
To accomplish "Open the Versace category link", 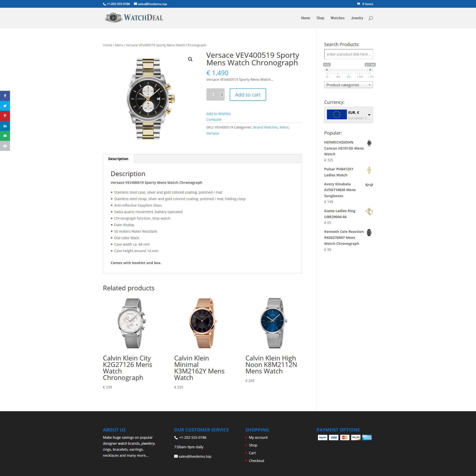I will (x=213, y=133).
